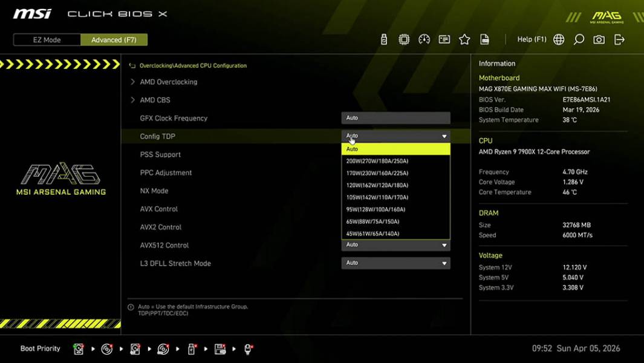Switch to EZ Mode tab
Viewport: 644px width, 363px height.
(x=46, y=39)
